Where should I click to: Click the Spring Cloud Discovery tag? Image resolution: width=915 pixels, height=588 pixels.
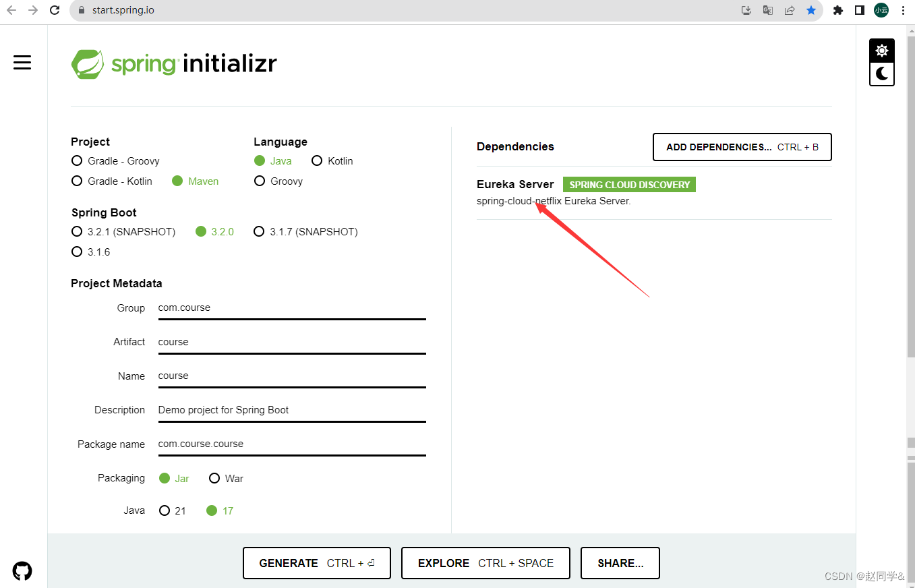click(x=629, y=185)
